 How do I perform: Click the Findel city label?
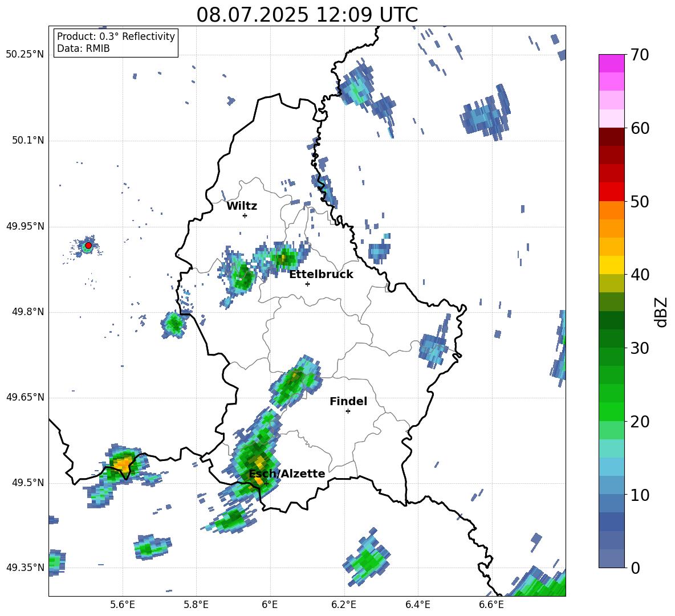(348, 401)
